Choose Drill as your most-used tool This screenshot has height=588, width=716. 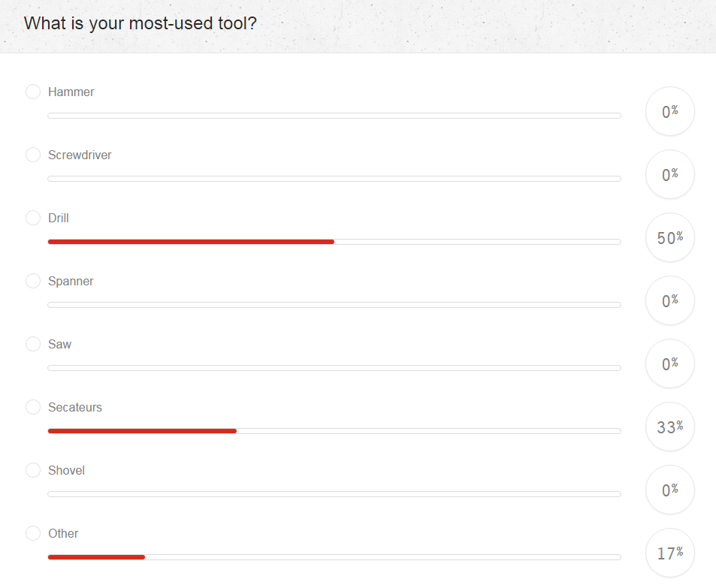[x=33, y=218]
